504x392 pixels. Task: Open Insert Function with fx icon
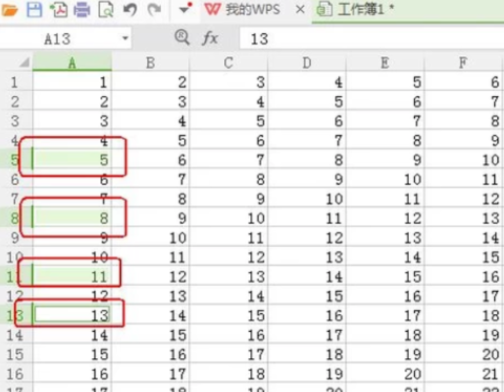tap(210, 38)
